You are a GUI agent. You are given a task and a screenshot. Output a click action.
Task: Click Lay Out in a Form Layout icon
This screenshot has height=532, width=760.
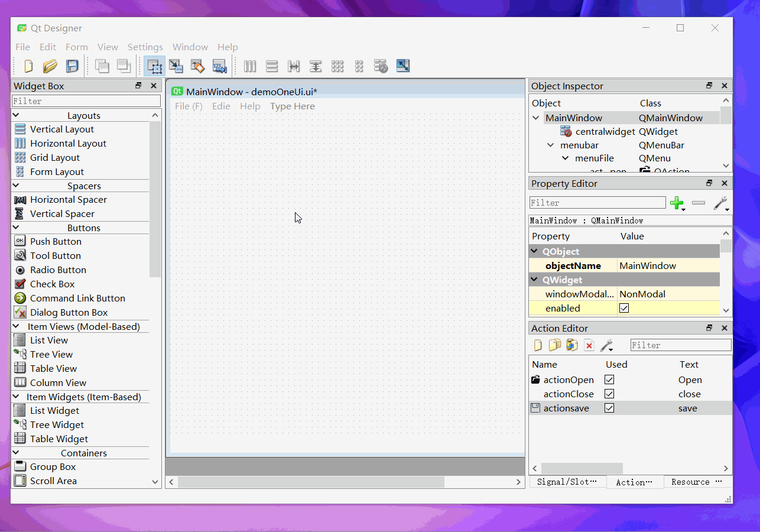tap(359, 66)
